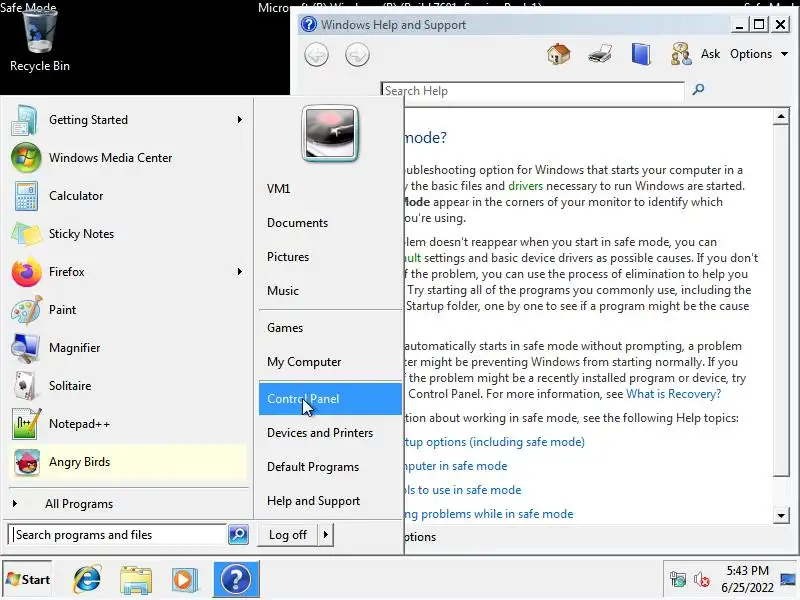Open Sticky Notes
This screenshot has width=800, height=600.
(128, 234)
